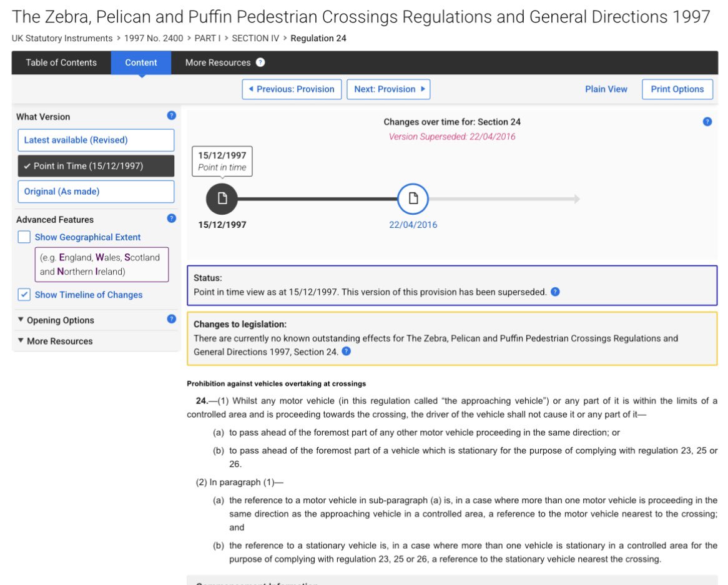Viewport: 728px width, 585px height.
Task: Open 1997 No. 2400 breadcrumb link
Action: (154, 38)
